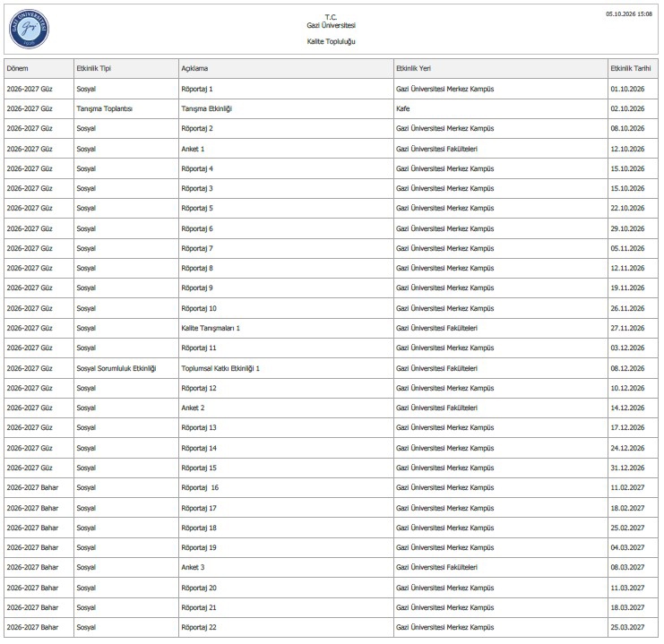
Task: Select the Anket 2 cell
Action: (286, 408)
